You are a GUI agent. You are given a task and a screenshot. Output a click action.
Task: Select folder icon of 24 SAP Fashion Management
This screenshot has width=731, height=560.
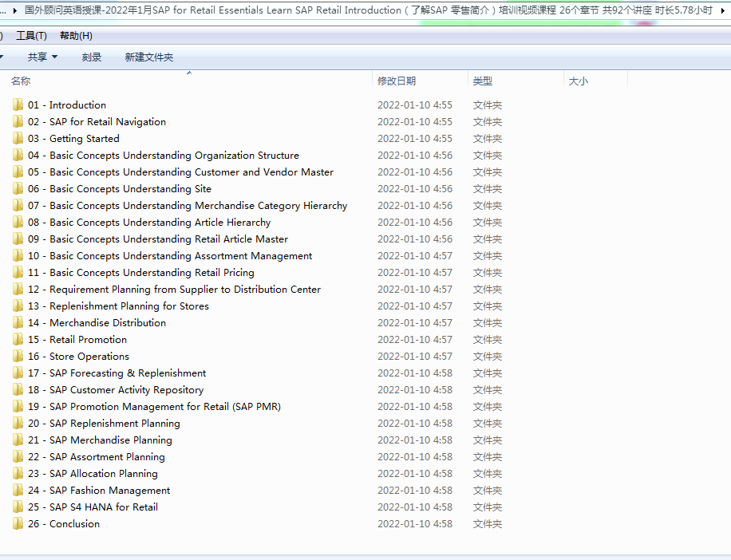click(x=18, y=490)
